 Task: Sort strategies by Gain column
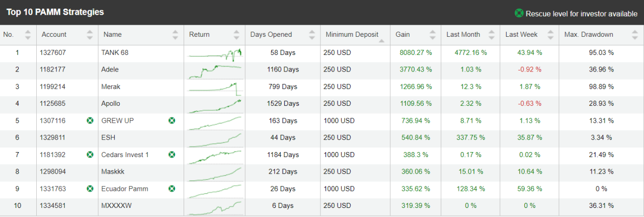coord(432,35)
